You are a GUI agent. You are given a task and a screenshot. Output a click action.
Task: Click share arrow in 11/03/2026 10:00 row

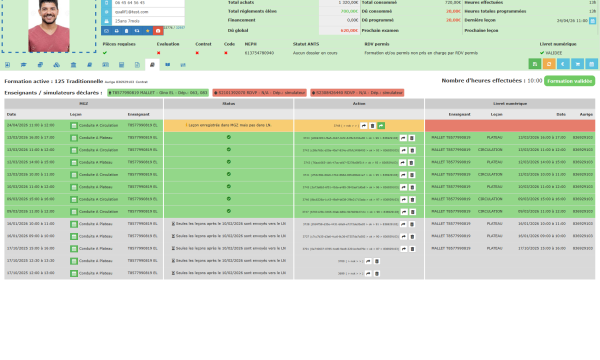point(403,175)
